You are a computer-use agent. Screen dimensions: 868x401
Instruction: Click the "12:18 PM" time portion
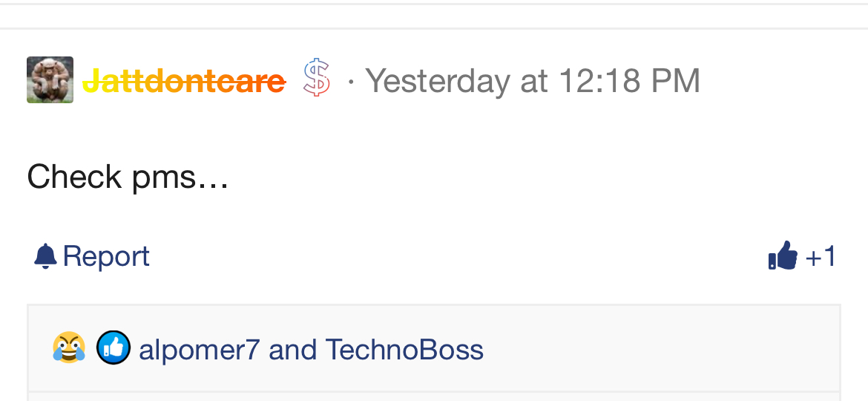point(629,80)
